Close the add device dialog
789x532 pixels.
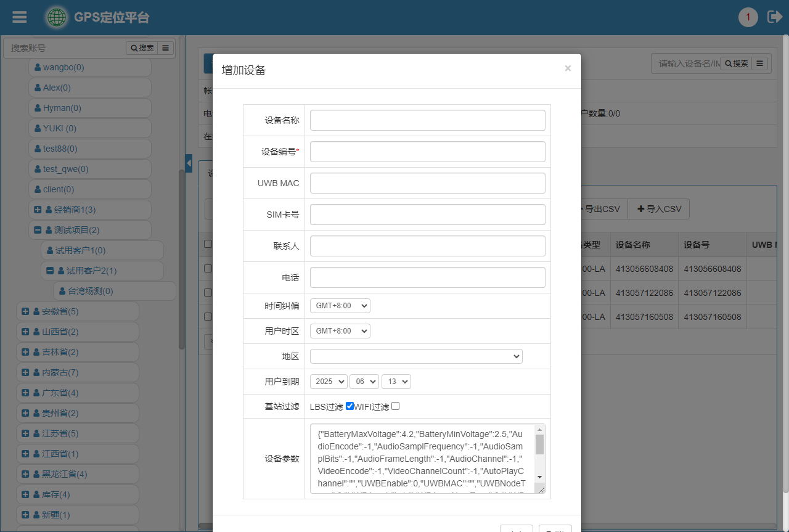coord(568,68)
